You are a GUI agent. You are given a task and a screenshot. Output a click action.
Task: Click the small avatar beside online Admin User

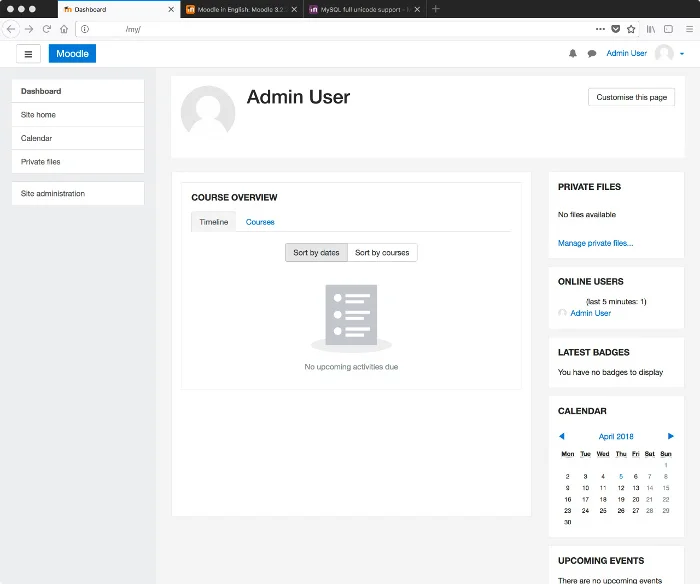pyautogui.click(x=562, y=313)
